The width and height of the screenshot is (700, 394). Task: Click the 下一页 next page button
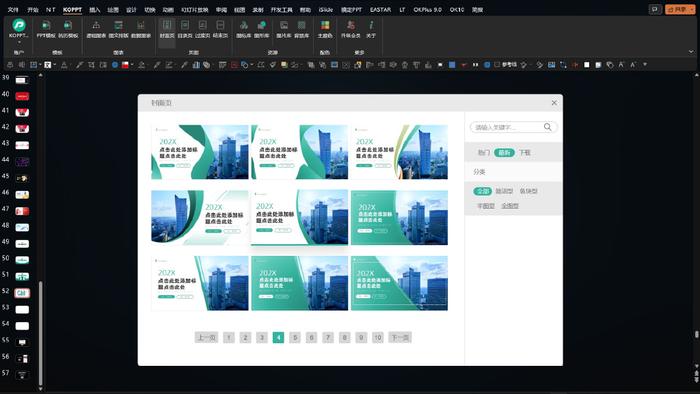(x=400, y=337)
